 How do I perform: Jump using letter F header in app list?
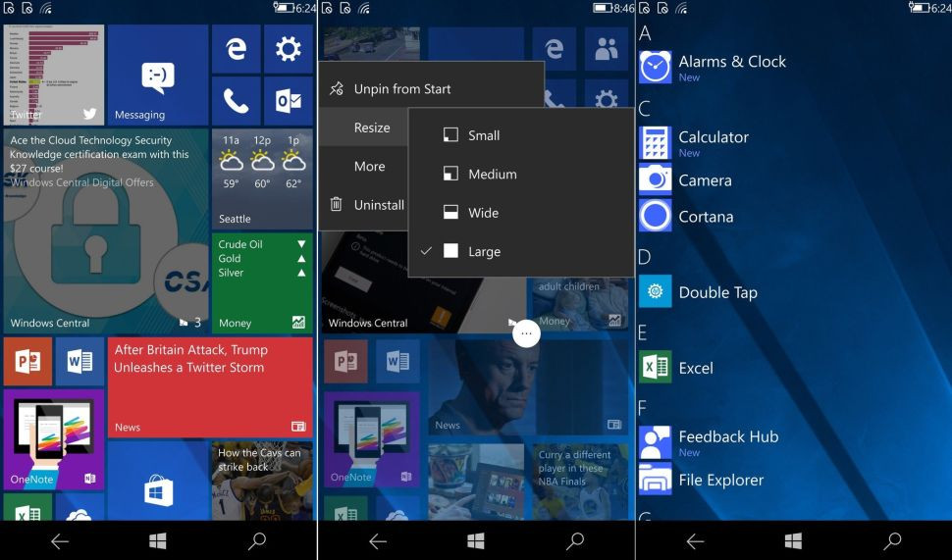pos(643,408)
